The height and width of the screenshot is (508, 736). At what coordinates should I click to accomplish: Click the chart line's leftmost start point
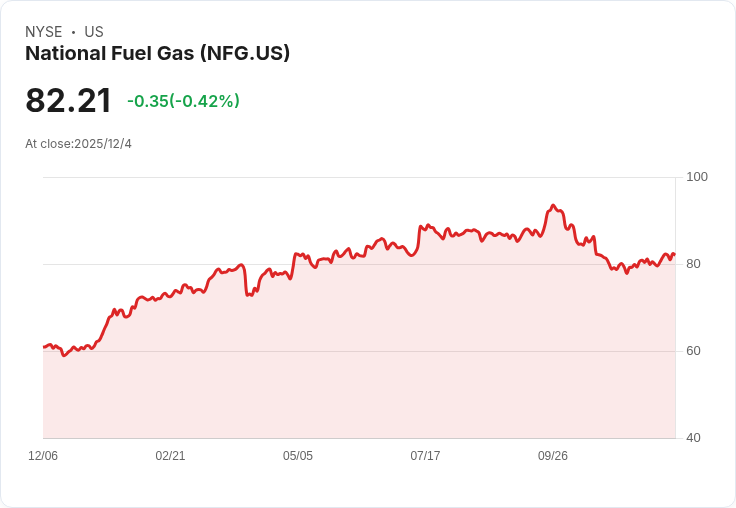(44, 347)
